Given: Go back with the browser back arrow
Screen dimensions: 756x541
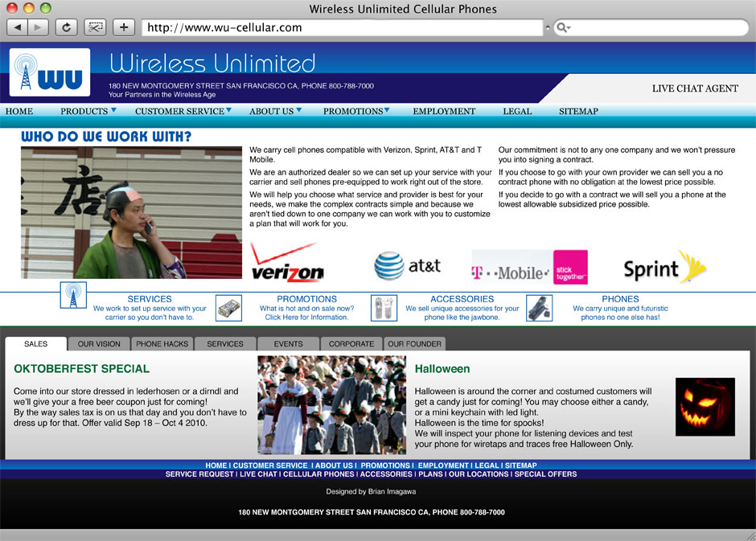Looking at the screenshot, I should click(18, 27).
